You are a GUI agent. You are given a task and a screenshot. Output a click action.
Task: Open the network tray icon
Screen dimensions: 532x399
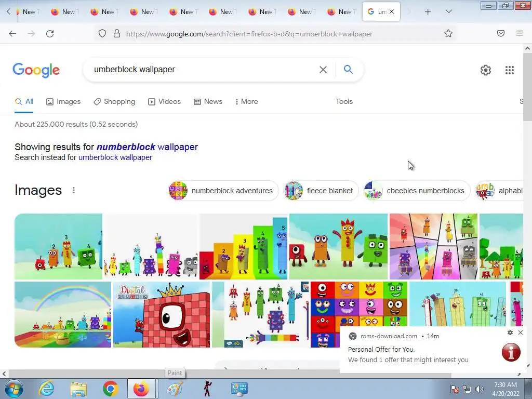point(467,389)
